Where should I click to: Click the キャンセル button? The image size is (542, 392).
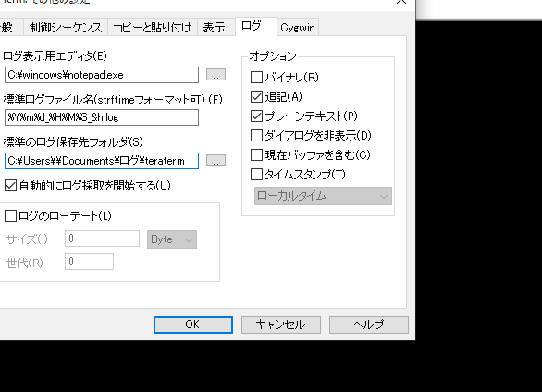click(x=280, y=325)
